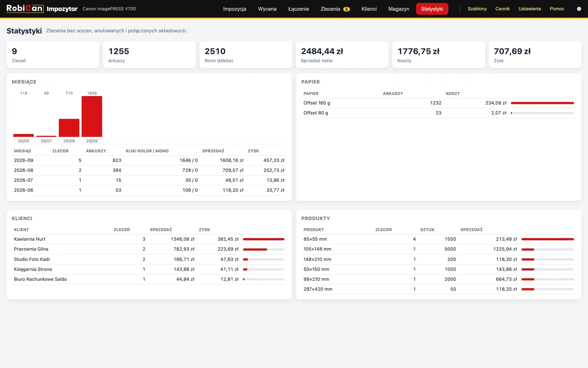This screenshot has width=588, height=368.
Task: Click Kawiarnia Nurt in the clients table
Action: [x=30, y=239]
